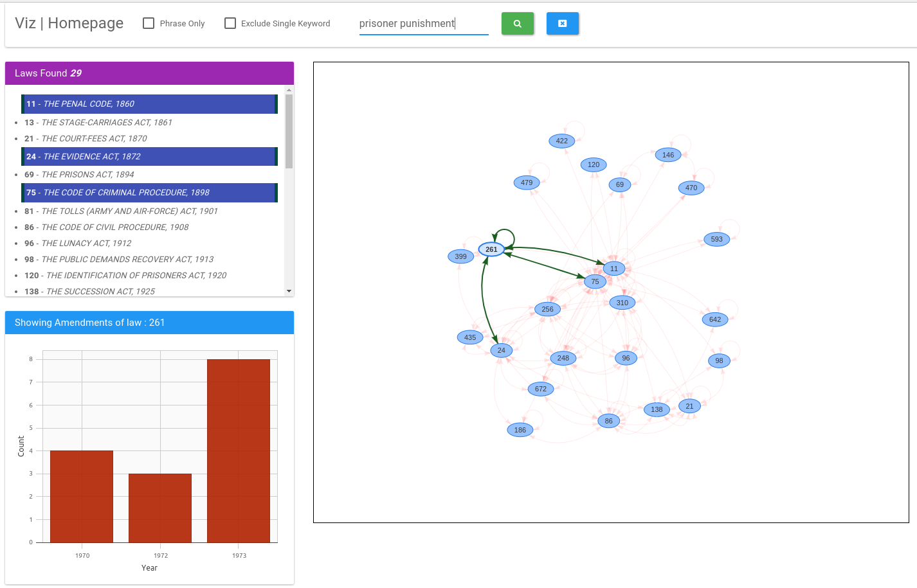Click Showing Amendments of law : 261 header
This screenshot has height=588, width=917.
point(149,323)
